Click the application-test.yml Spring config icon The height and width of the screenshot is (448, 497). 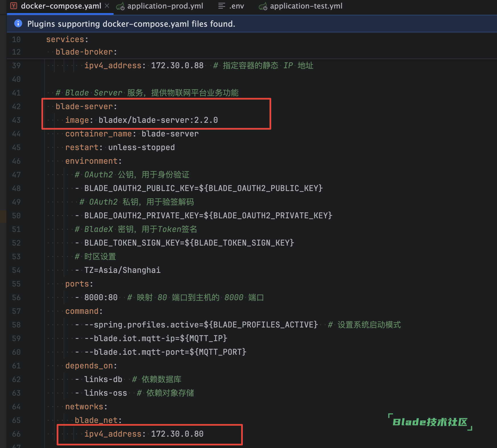tap(263, 6)
